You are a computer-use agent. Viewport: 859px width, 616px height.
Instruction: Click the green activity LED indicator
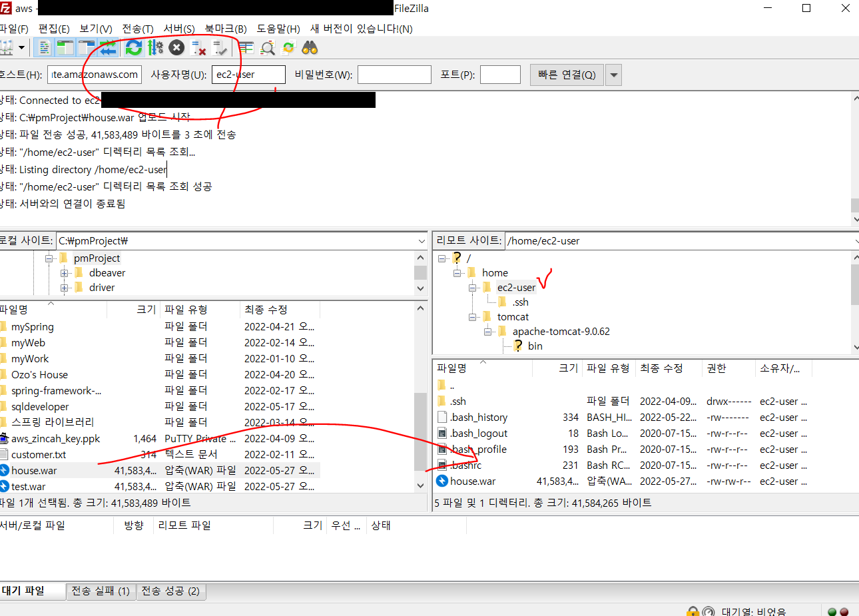point(832,612)
